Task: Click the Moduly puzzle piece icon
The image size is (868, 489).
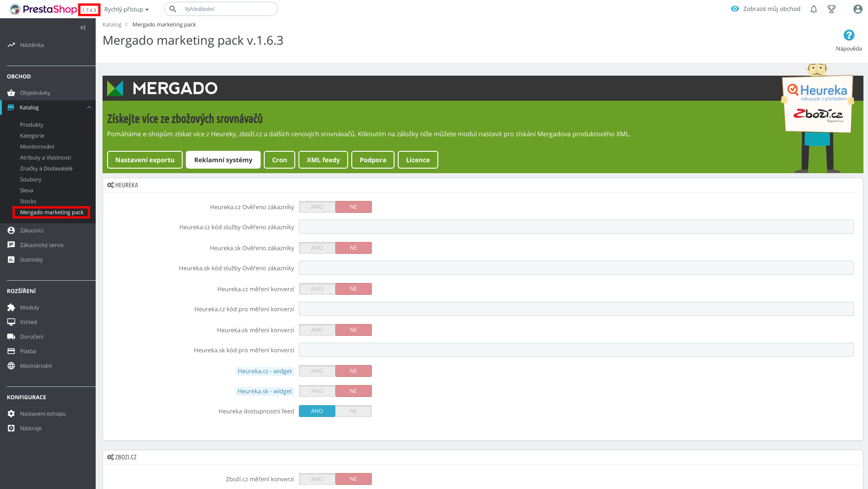Action: point(11,308)
